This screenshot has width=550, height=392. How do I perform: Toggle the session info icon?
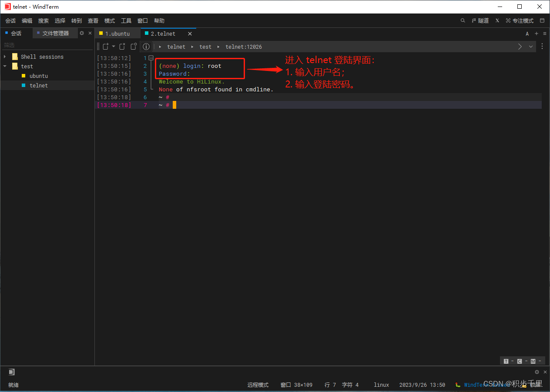[147, 47]
